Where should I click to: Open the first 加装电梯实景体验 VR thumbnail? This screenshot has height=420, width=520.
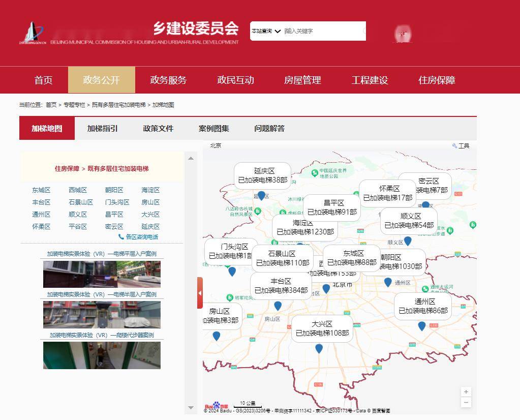(101, 274)
